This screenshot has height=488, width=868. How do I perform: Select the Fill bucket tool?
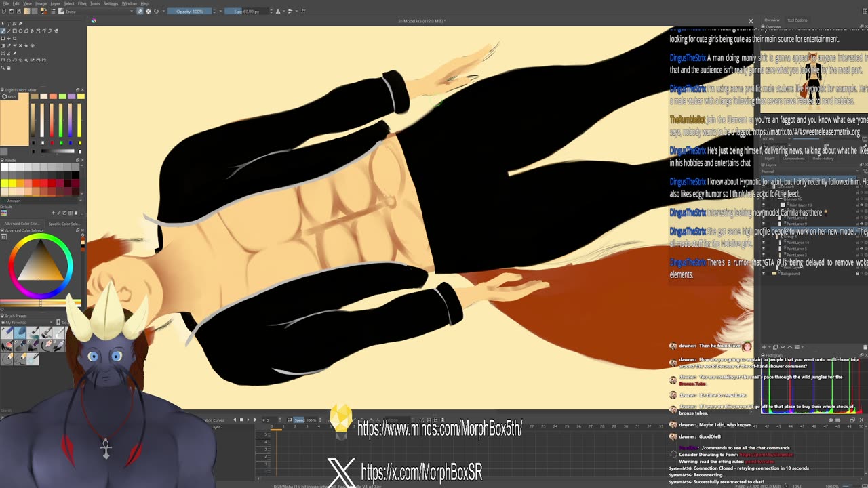26,45
